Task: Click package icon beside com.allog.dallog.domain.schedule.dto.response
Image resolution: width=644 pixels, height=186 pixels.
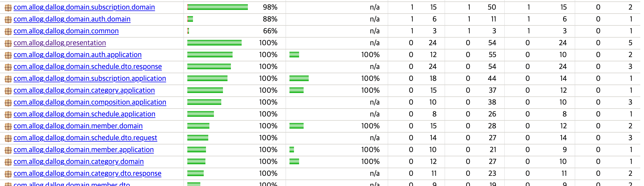Action: point(8,67)
